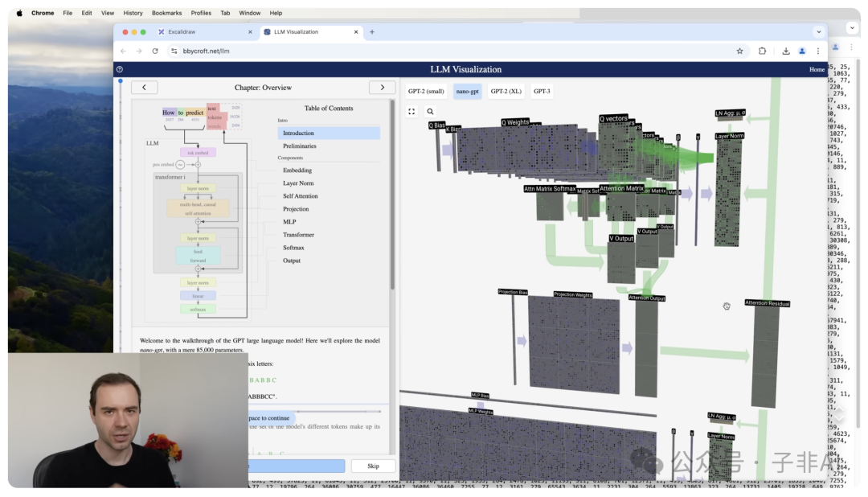
Task: Click the Skip button
Action: 373,466
